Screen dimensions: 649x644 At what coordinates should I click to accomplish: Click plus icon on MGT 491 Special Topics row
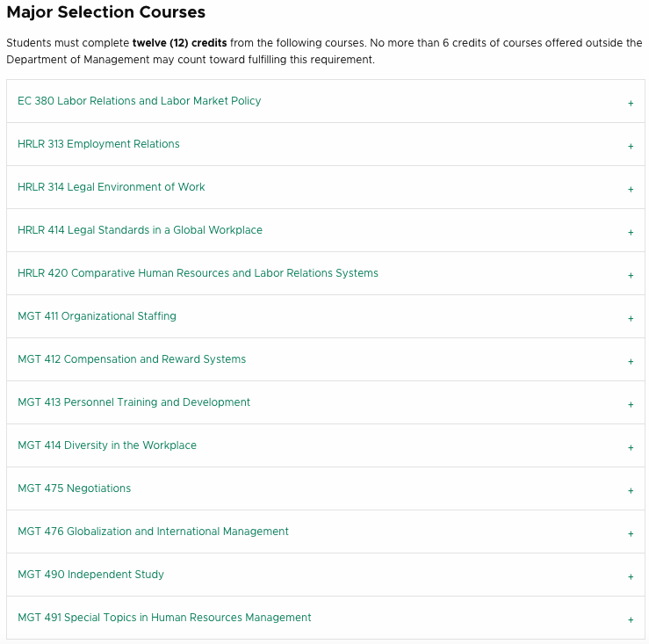[x=631, y=620]
